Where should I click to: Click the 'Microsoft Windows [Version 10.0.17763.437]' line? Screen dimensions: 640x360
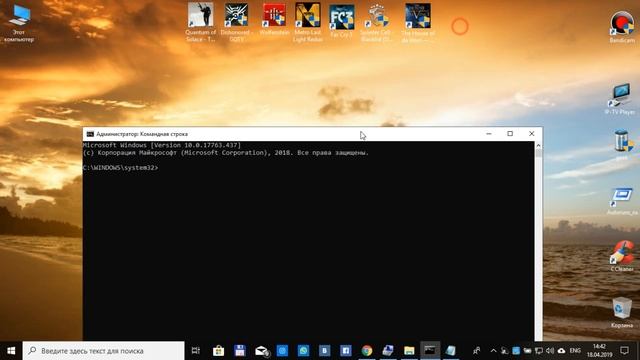[162, 145]
